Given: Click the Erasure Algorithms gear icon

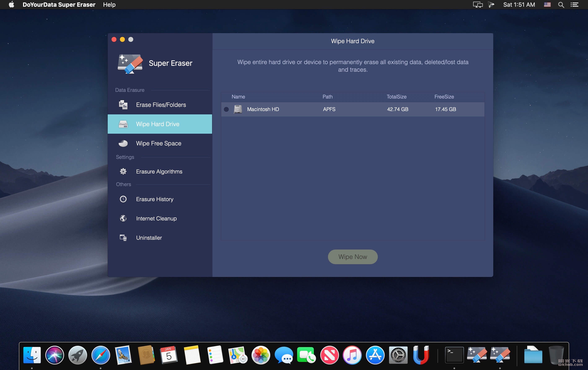Looking at the screenshot, I should click(123, 172).
